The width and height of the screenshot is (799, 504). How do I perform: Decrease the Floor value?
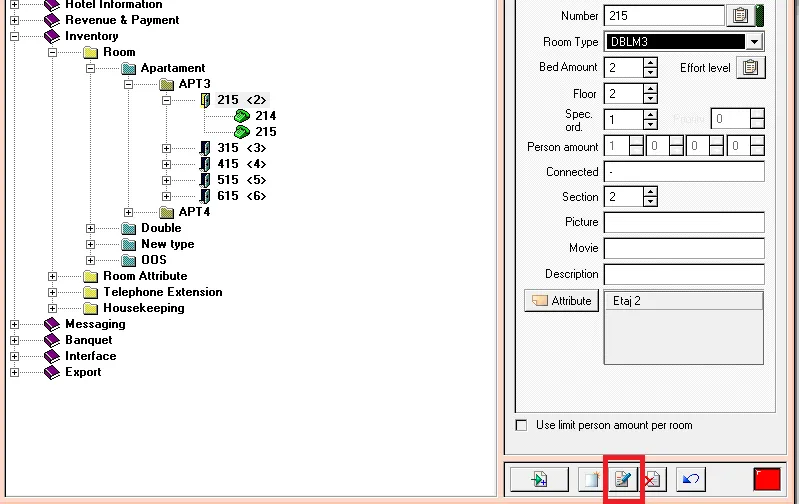(x=650, y=99)
